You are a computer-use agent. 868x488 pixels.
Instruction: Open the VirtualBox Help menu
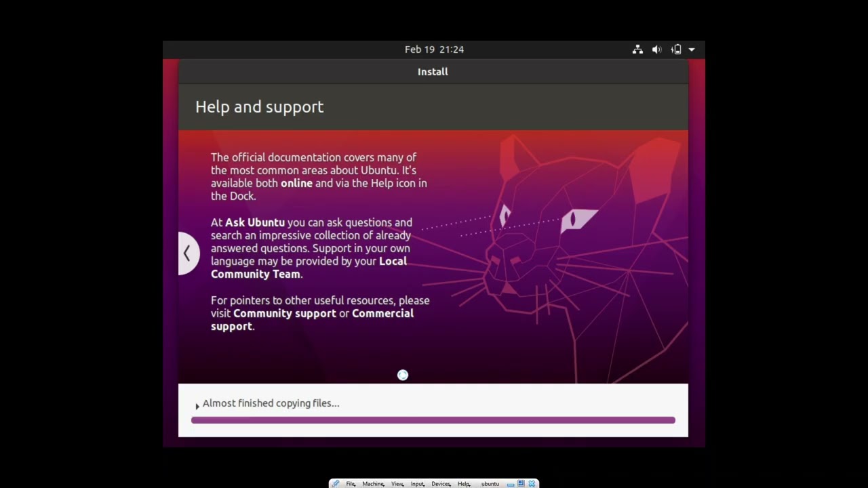[464, 484]
